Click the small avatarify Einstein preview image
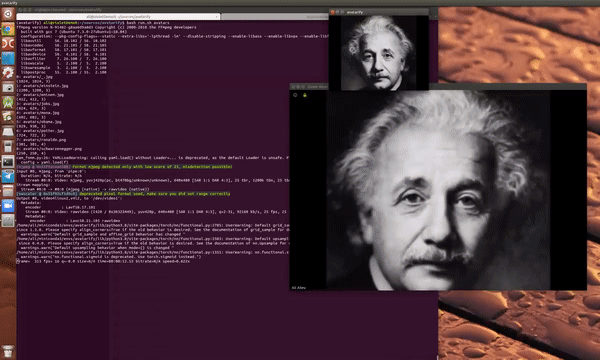600x360 pixels. 379,53
